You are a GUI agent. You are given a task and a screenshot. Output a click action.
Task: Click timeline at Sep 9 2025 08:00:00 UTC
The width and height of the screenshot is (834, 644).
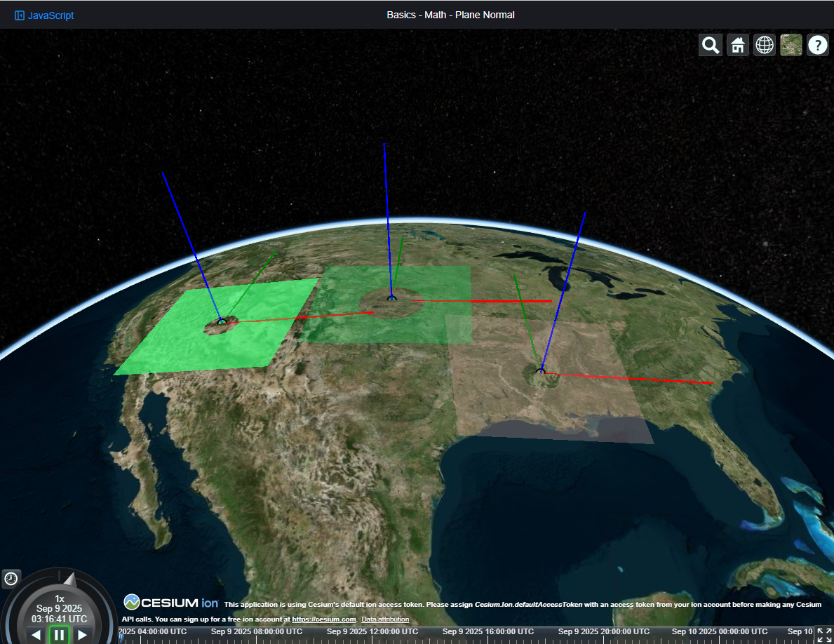tap(256, 632)
